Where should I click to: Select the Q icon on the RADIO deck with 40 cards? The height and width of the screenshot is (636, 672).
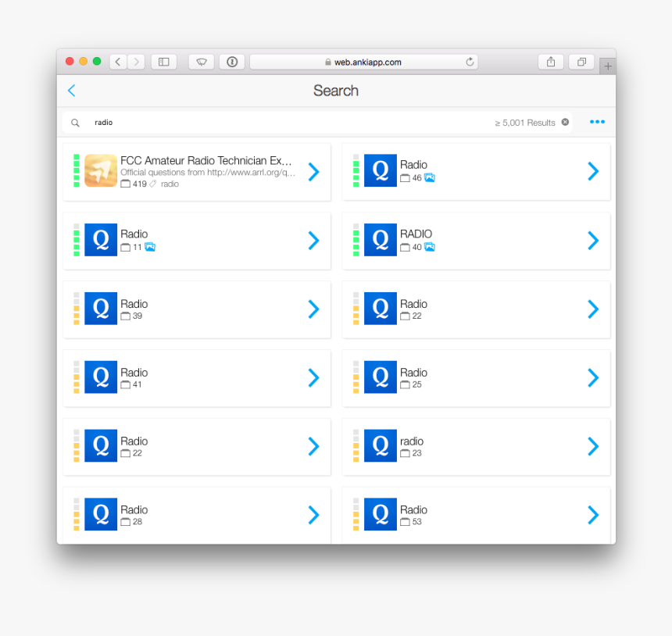pos(380,241)
